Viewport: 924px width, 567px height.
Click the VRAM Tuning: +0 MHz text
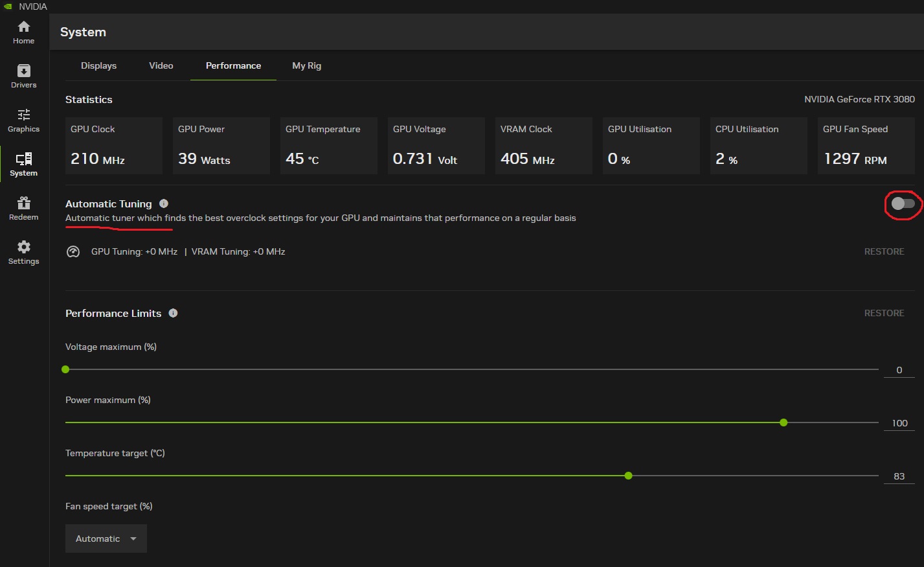tap(238, 251)
